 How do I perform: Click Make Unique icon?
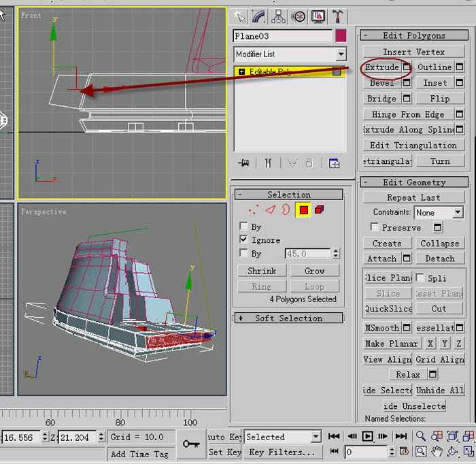[292, 163]
